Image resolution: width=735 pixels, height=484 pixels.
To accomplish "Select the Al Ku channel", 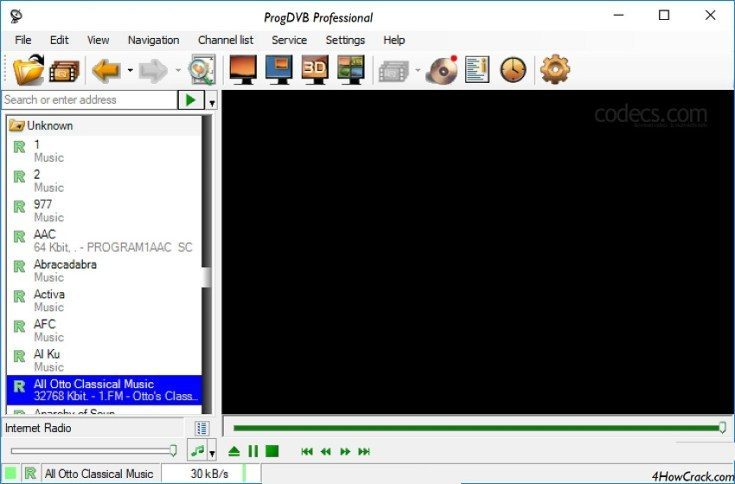I will [104, 361].
